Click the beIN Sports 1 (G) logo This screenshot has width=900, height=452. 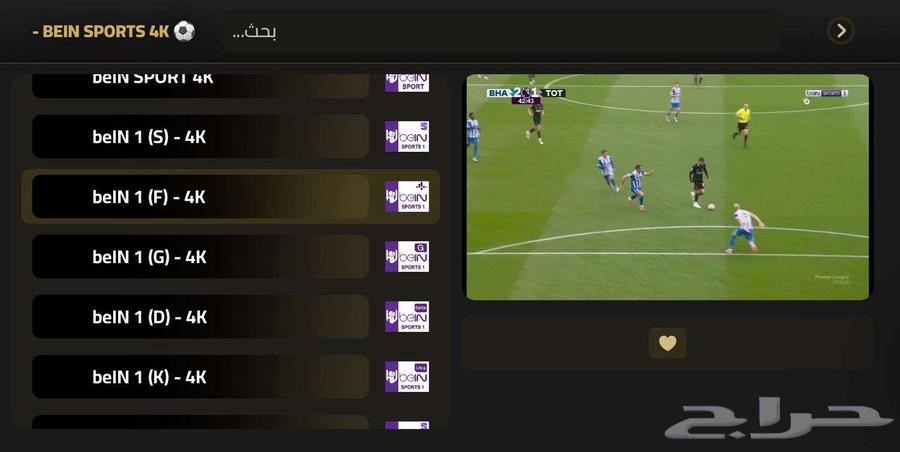407,257
